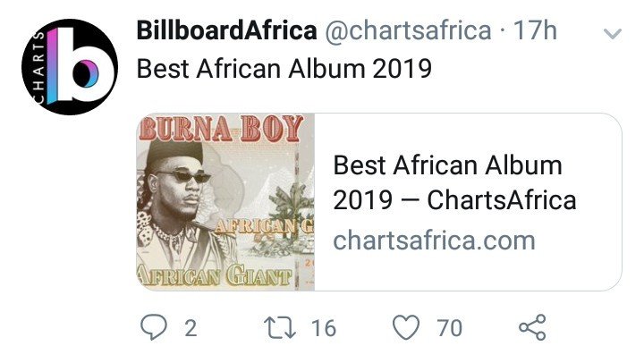Like the tweet with heart icon
The height and width of the screenshot is (346, 644).
pos(406,327)
